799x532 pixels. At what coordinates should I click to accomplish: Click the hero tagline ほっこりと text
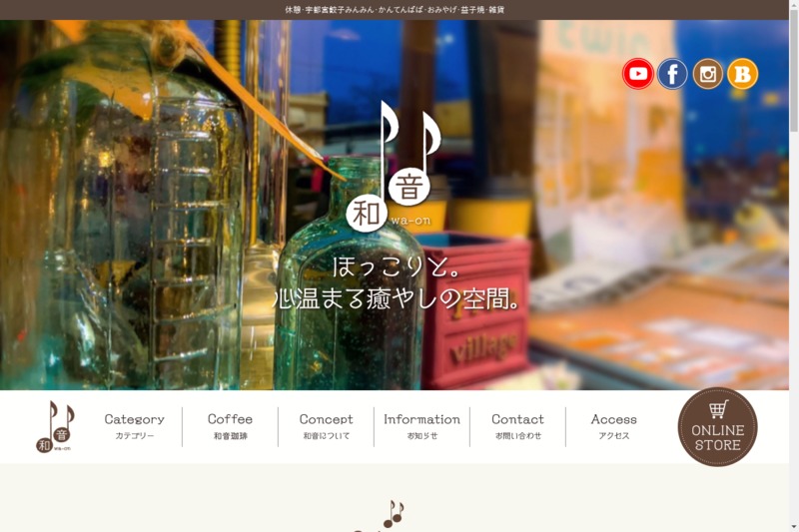coord(397,267)
